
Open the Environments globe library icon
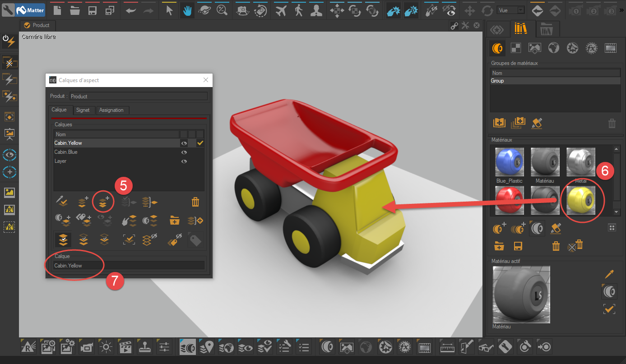click(553, 48)
